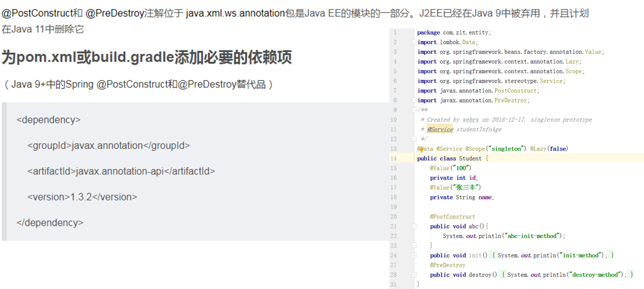
Task: Click the opening <dependency> tag
Action: click(48, 120)
